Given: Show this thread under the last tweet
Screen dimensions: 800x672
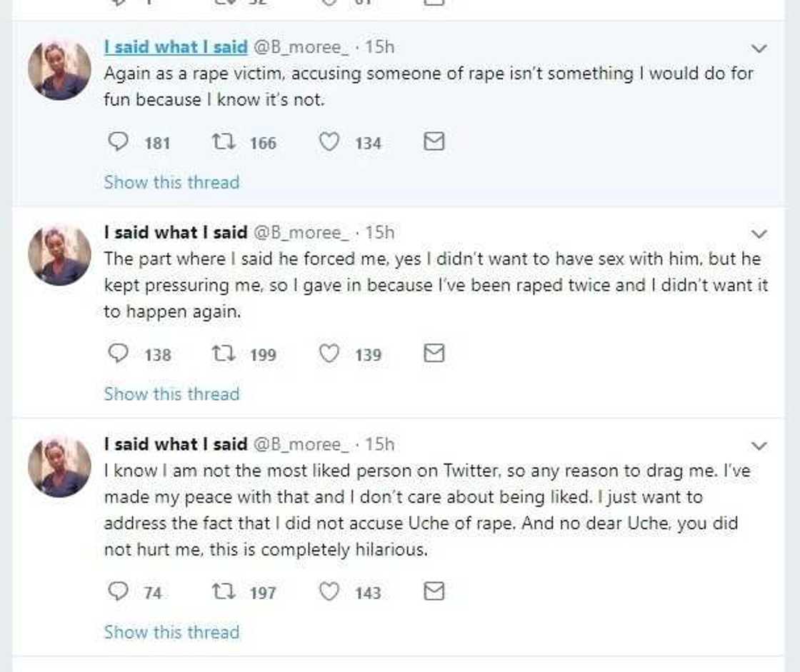Looking at the screenshot, I should pyautogui.click(x=171, y=632).
